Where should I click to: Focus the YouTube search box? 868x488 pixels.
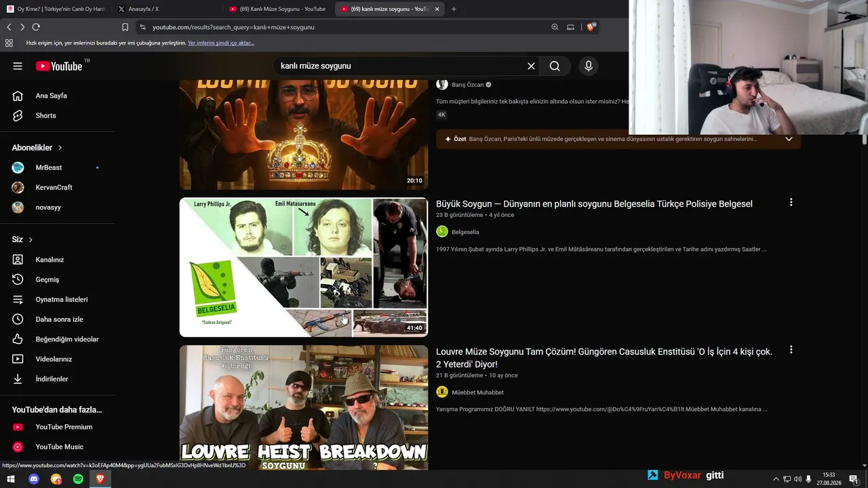[400, 66]
